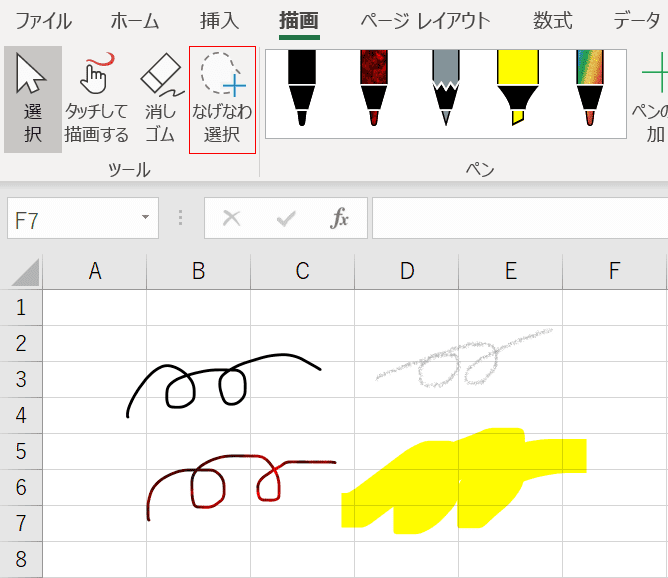Confirm entry with the checkmark button
The height and width of the screenshot is (578, 668).
tap(285, 218)
